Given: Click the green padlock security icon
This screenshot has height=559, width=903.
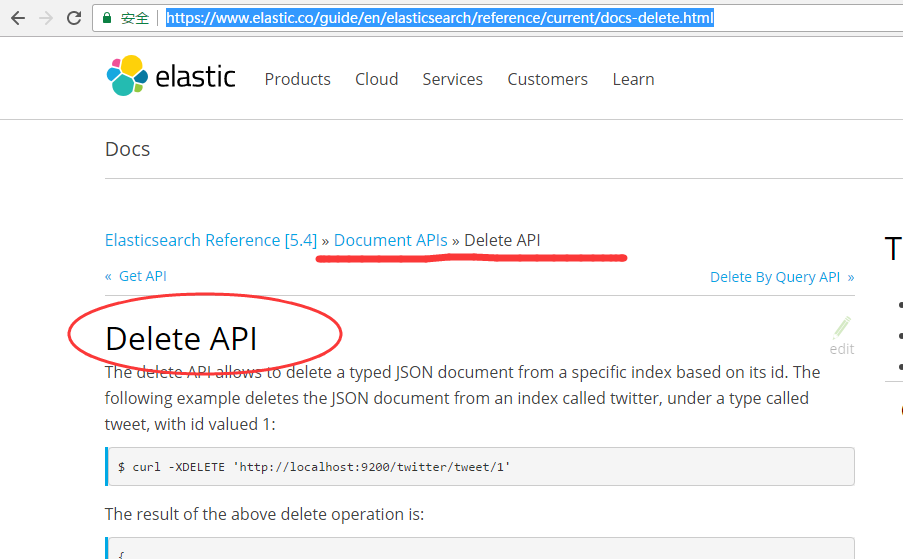Looking at the screenshot, I should coord(107,18).
